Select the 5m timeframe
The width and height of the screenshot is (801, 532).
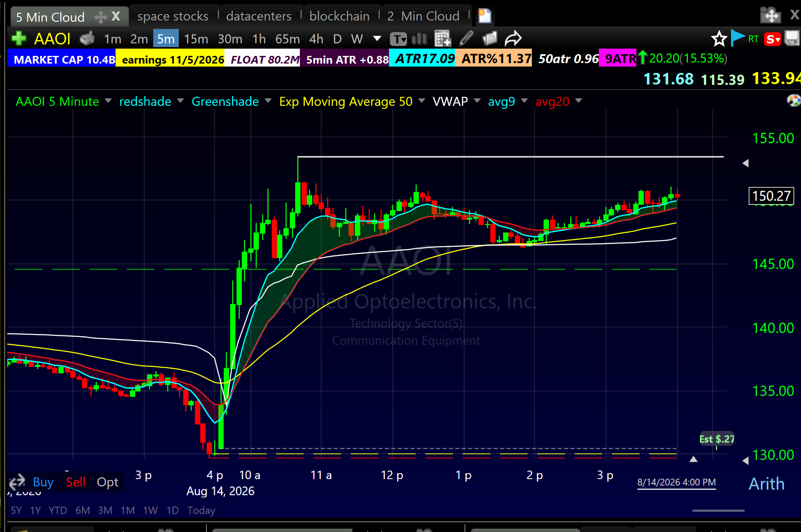click(166, 39)
